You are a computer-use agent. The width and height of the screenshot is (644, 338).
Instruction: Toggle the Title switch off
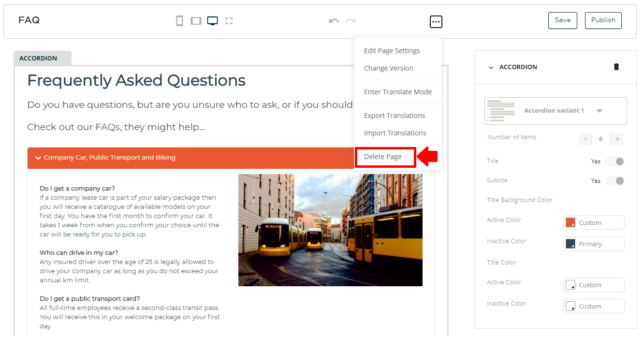click(x=615, y=162)
